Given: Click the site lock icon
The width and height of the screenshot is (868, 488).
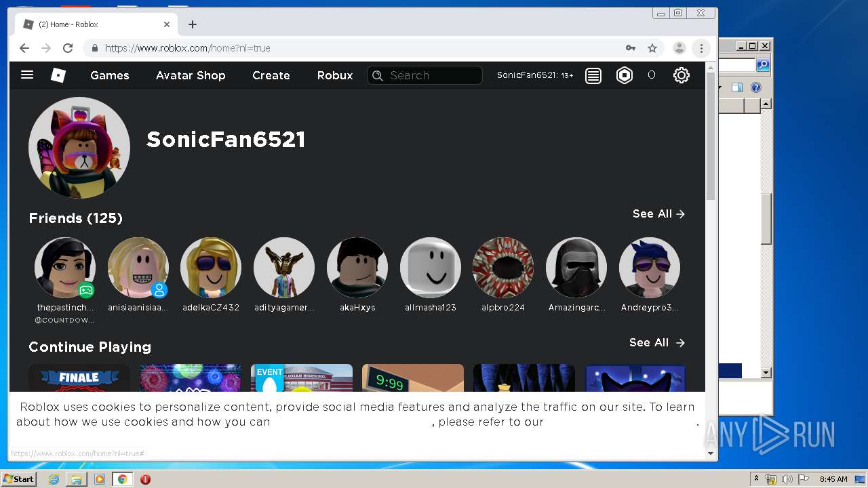Looking at the screenshot, I should tap(94, 48).
